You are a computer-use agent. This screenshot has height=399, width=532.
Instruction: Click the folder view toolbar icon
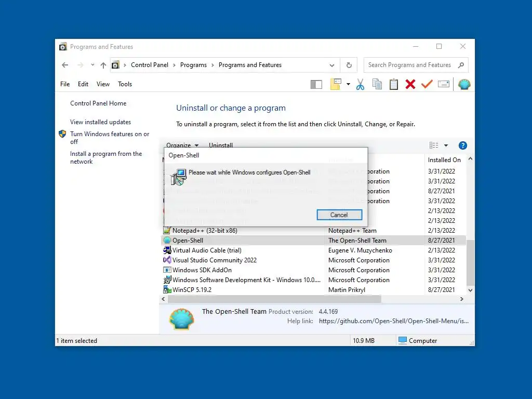coord(336,84)
